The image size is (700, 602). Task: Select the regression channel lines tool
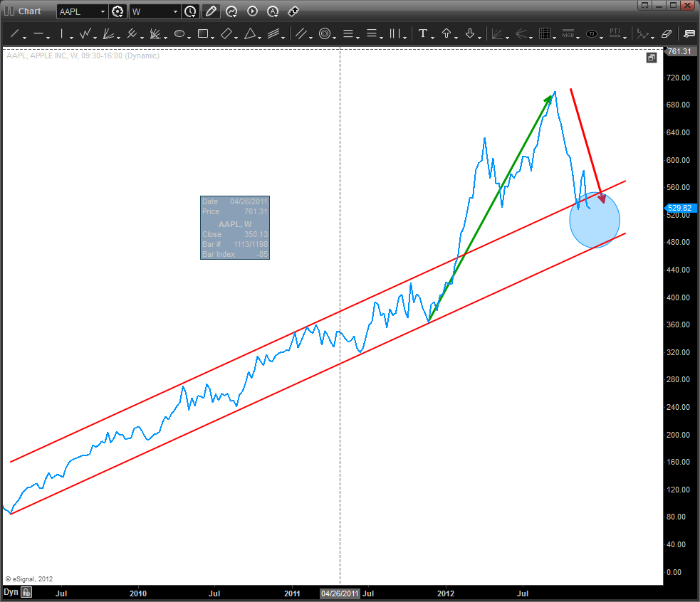[x=273, y=33]
